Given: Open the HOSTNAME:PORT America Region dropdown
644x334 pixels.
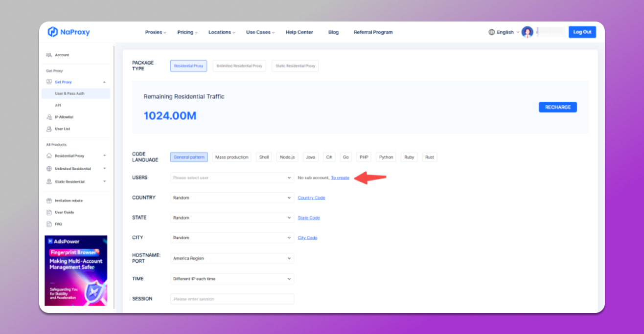Looking at the screenshot, I should click(x=232, y=258).
